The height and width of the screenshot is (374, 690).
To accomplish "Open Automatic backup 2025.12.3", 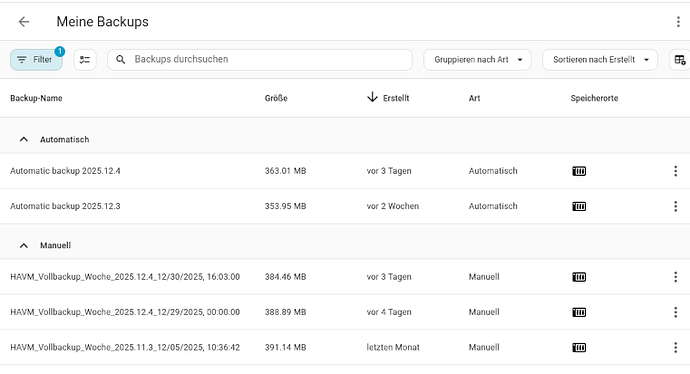I will [65, 206].
